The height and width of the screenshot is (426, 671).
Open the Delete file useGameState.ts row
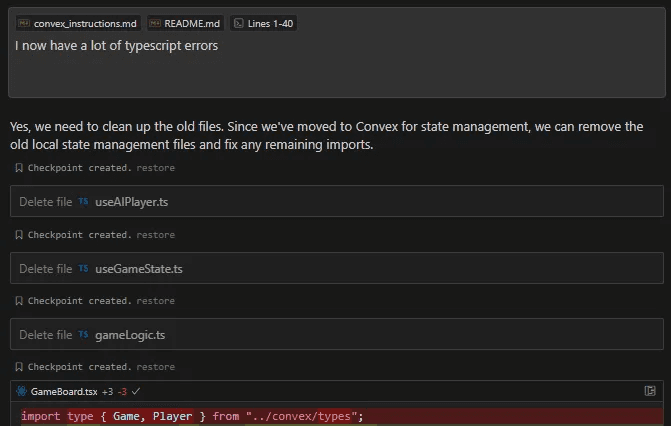pos(336,268)
